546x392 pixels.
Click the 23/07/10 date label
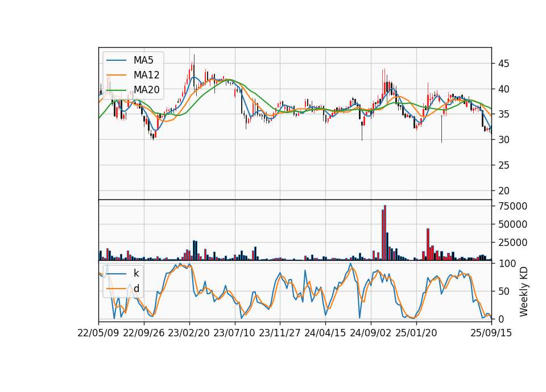(x=234, y=333)
